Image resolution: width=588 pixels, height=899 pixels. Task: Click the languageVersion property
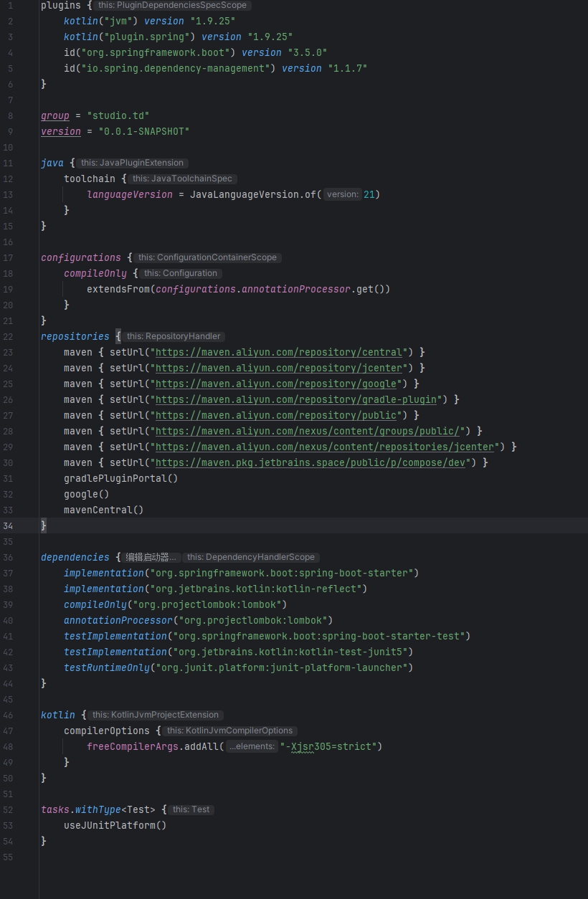pyautogui.click(x=130, y=194)
